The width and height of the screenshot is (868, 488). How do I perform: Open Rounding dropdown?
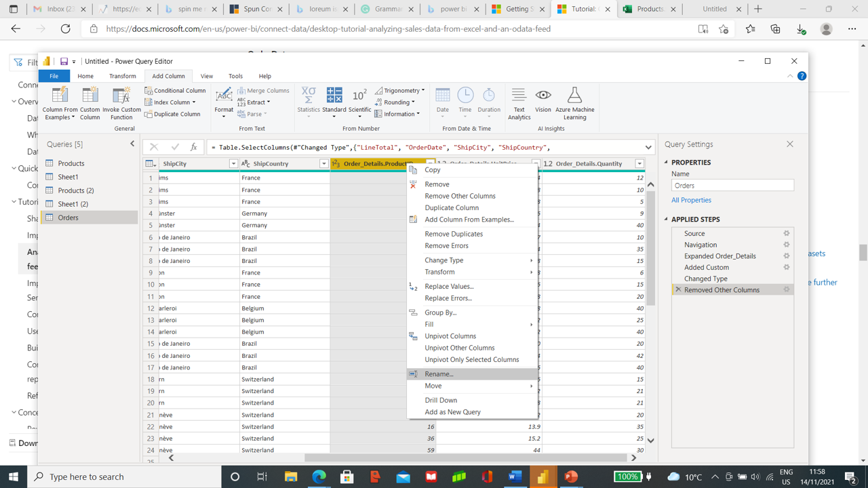pos(395,102)
